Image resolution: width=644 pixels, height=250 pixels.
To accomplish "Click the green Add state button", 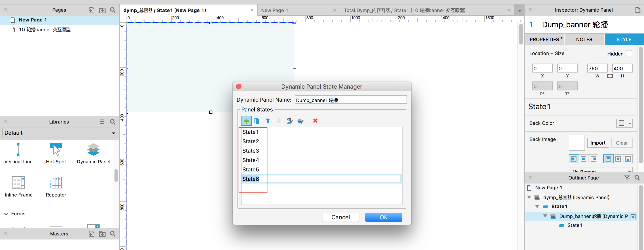I will coord(246,121).
